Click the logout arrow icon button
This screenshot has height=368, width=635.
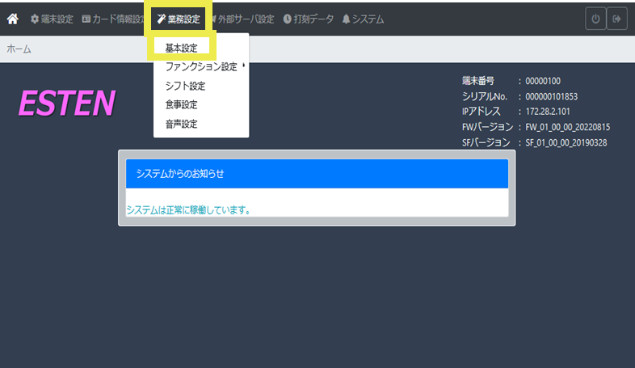pyautogui.click(x=617, y=19)
